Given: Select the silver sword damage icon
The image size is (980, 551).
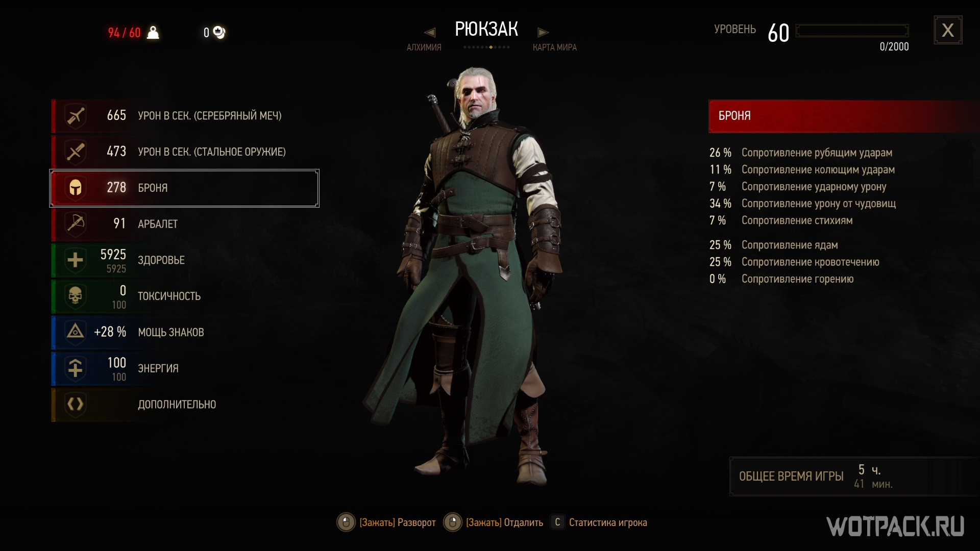Looking at the screenshot, I should pos(76,116).
